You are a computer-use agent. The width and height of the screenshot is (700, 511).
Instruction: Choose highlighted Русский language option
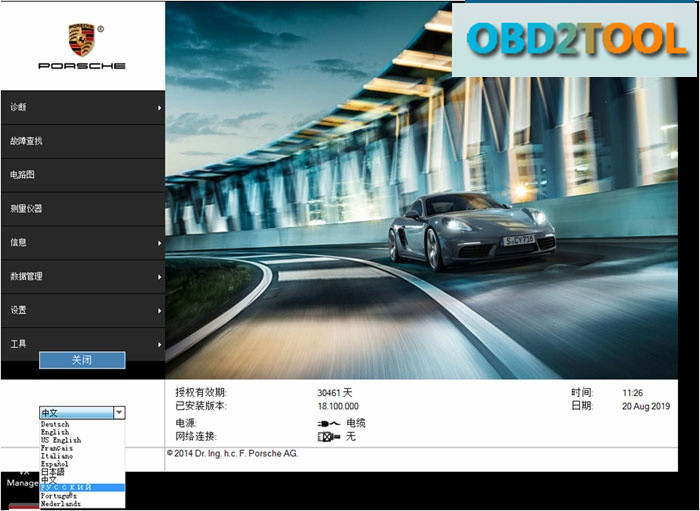[82, 488]
